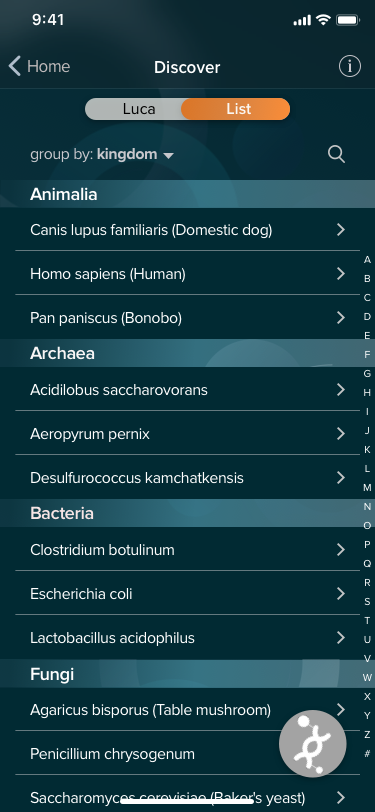Viewport: 375px width, 812px height.
Task: Tap the floating DNA helix button
Action: 312,744
